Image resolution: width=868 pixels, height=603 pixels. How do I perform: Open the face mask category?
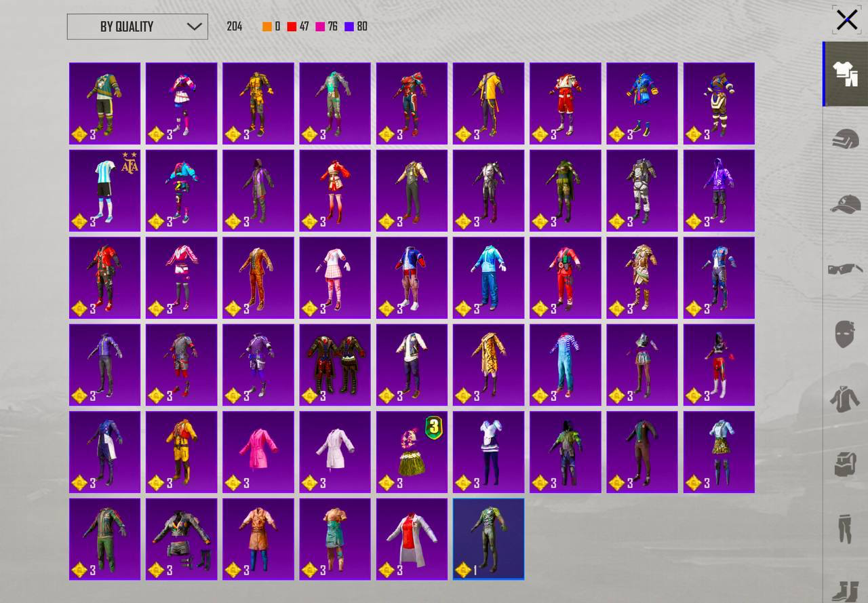[x=846, y=334]
